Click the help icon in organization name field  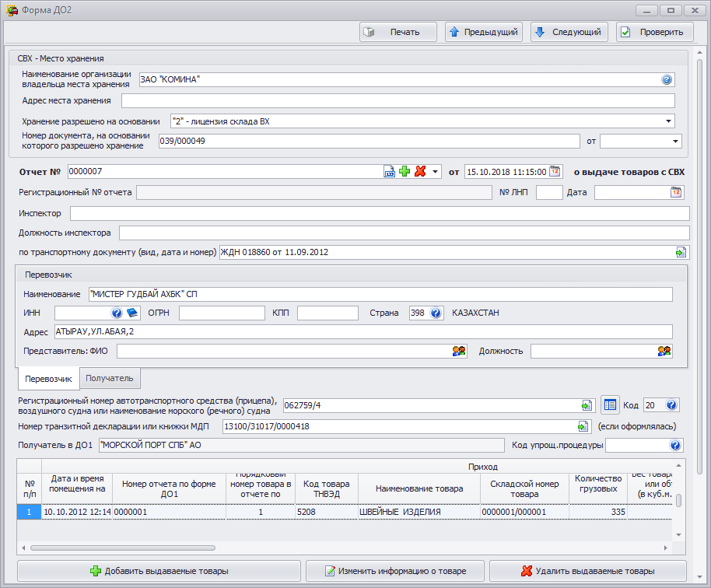(x=667, y=80)
